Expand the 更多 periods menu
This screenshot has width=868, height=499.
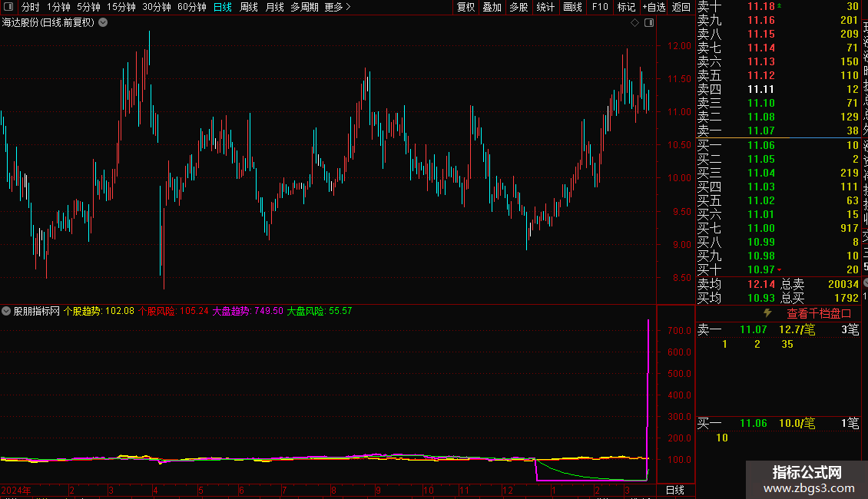point(337,7)
